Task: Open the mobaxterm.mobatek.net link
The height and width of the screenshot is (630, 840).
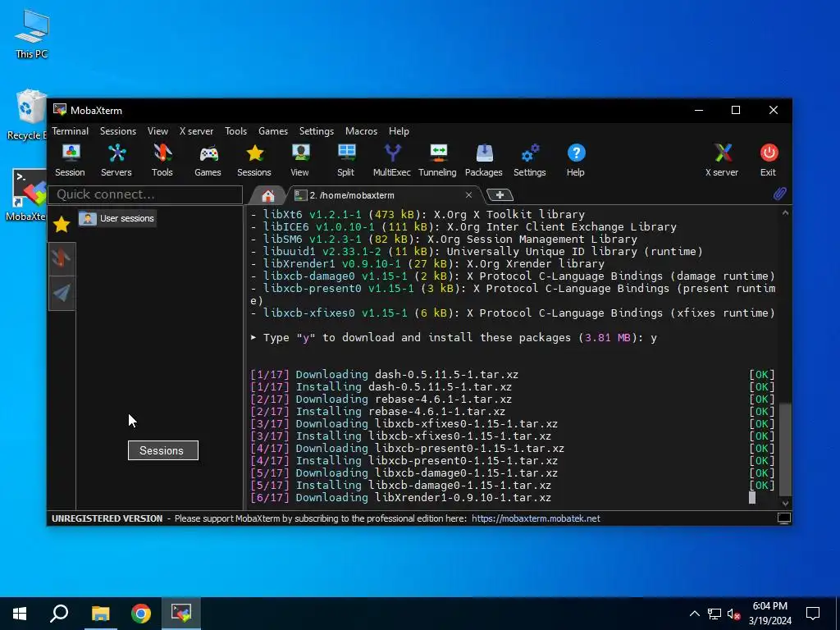Action: pyautogui.click(x=536, y=518)
